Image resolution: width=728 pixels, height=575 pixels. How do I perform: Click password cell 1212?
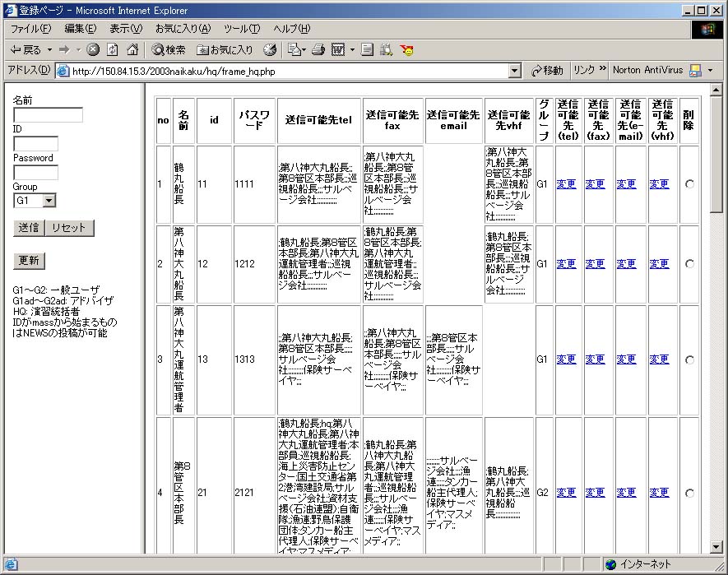coord(255,264)
